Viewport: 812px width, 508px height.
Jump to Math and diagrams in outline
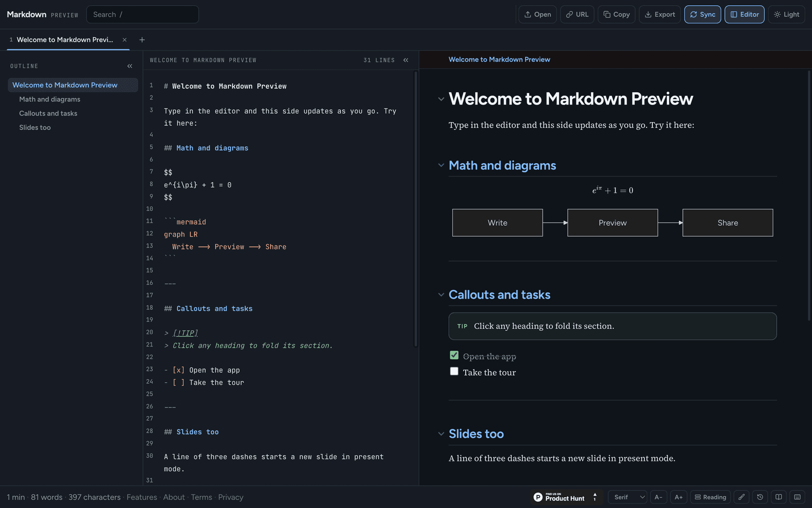(x=50, y=99)
